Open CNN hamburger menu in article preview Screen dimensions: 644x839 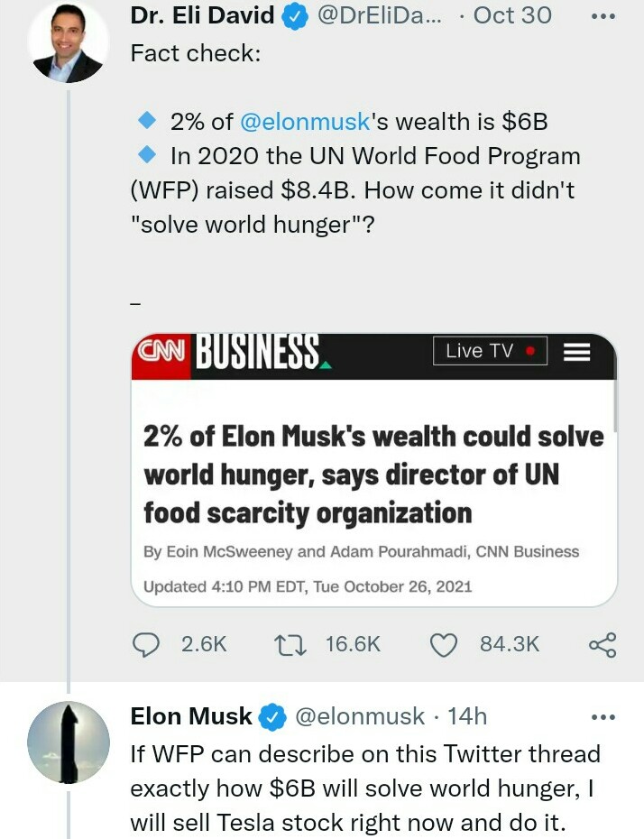[x=576, y=352]
